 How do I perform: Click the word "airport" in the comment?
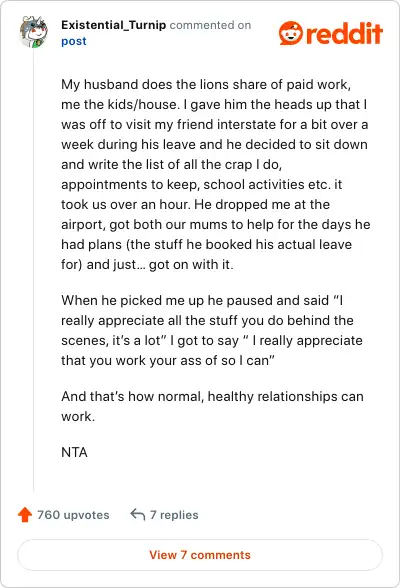pos(83,225)
